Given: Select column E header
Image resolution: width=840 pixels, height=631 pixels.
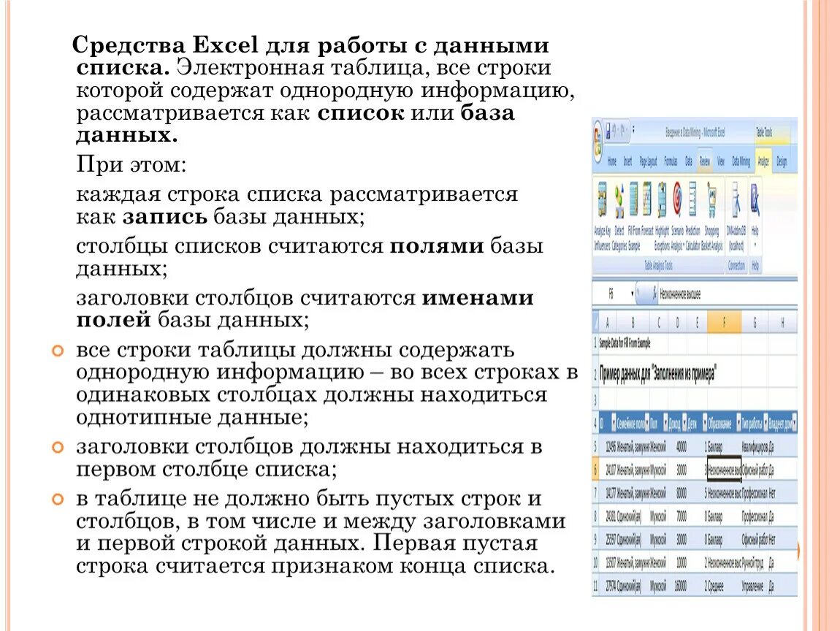Looking at the screenshot, I should point(698,323).
